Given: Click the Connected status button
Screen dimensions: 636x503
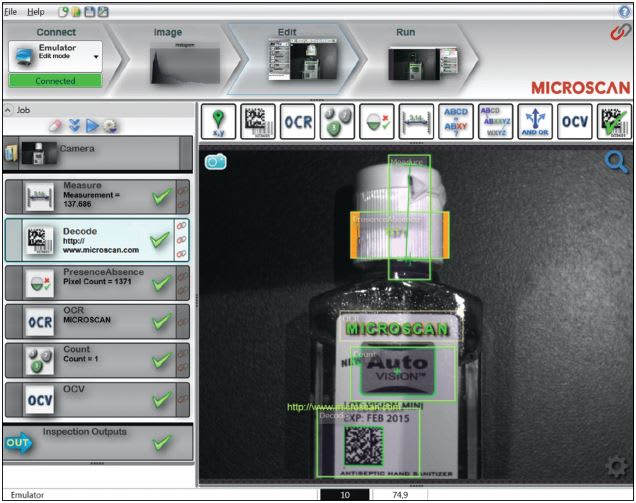Looking at the screenshot, I should [55, 81].
